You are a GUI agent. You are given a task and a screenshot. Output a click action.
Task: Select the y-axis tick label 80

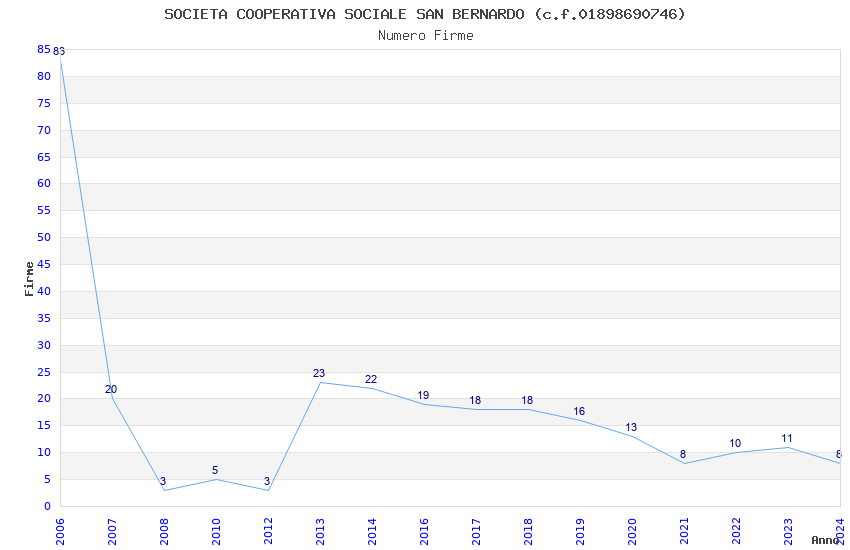pyautogui.click(x=44, y=76)
